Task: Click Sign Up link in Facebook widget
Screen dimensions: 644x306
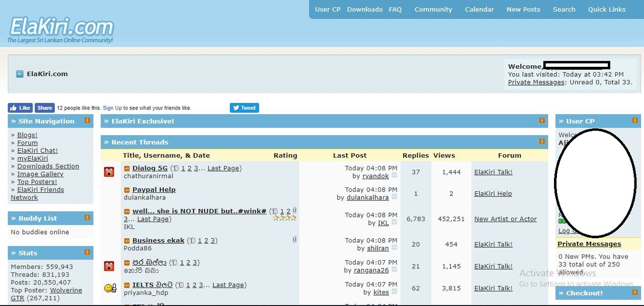Action: coord(112,108)
